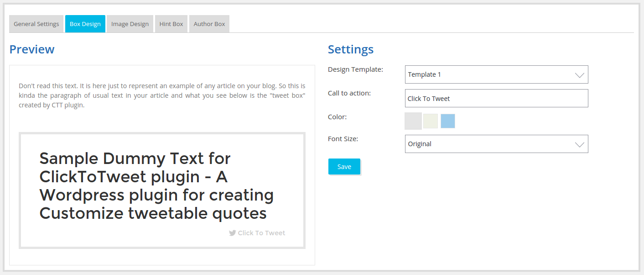Select the blue color swatch
The width and height of the screenshot is (644, 275).
[447, 121]
